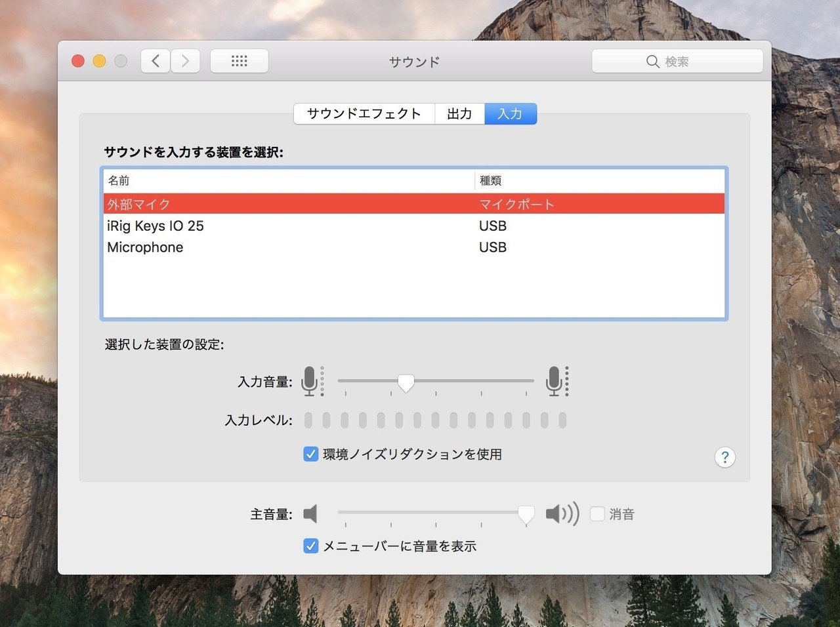This screenshot has width=840, height=627.
Task: Select the USB Microphone input device
Action: click(145, 247)
